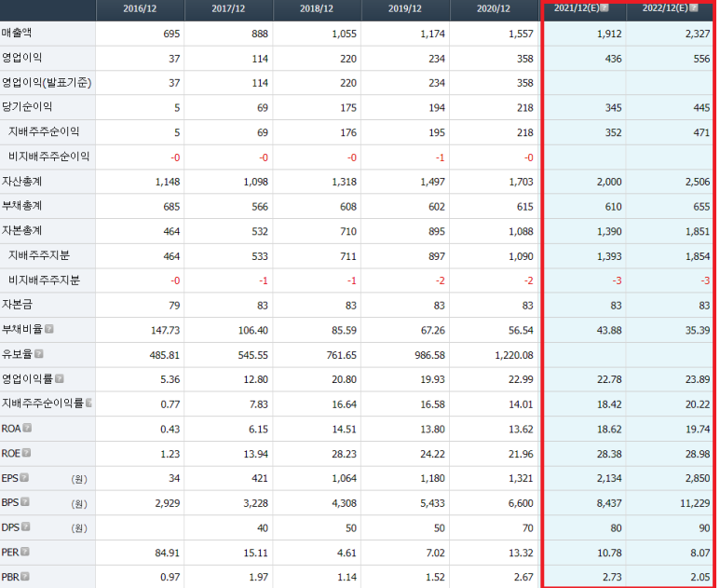Click the 2016/12 PER value 84.91

(x=167, y=553)
